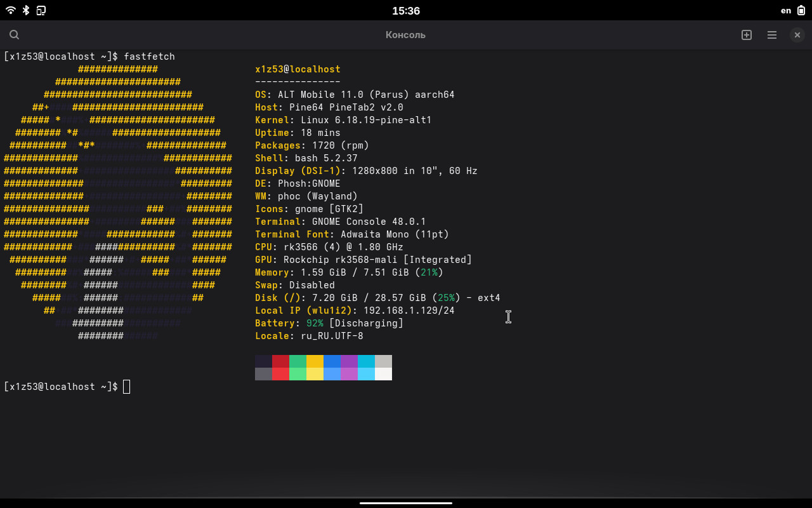Tap the Bluetooth status icon
This screenshot has width=812, height=508.
(26, 10)
